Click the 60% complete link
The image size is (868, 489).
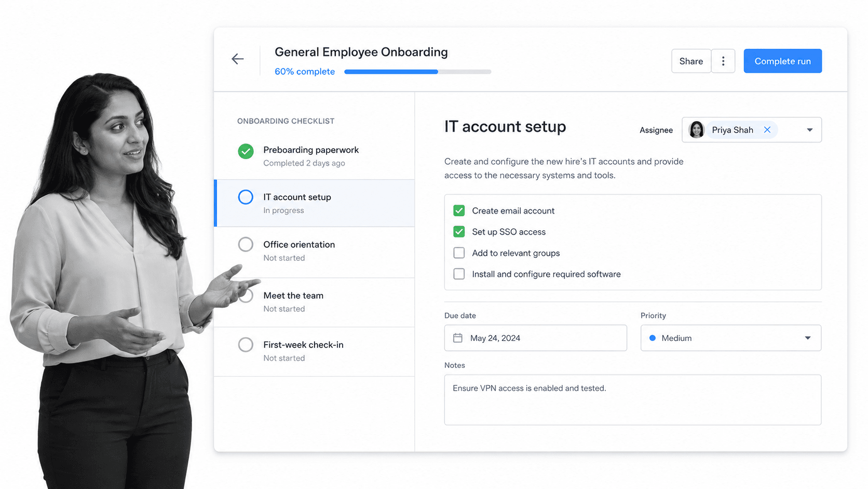(x=305, y=72)
